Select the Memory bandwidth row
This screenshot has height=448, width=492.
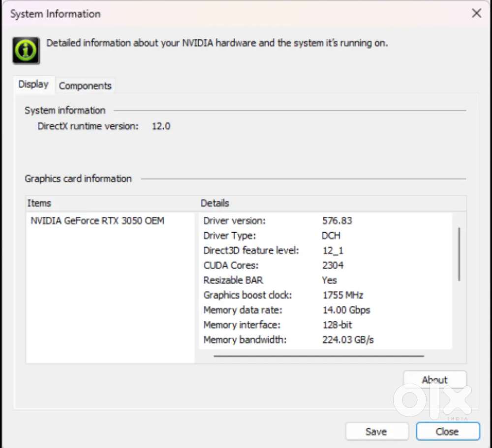(x=245, y=339)
